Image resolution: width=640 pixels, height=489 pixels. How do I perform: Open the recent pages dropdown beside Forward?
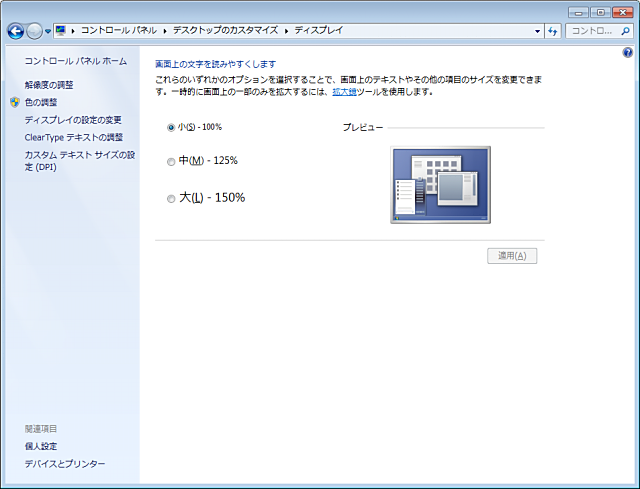tap(48, 31)
